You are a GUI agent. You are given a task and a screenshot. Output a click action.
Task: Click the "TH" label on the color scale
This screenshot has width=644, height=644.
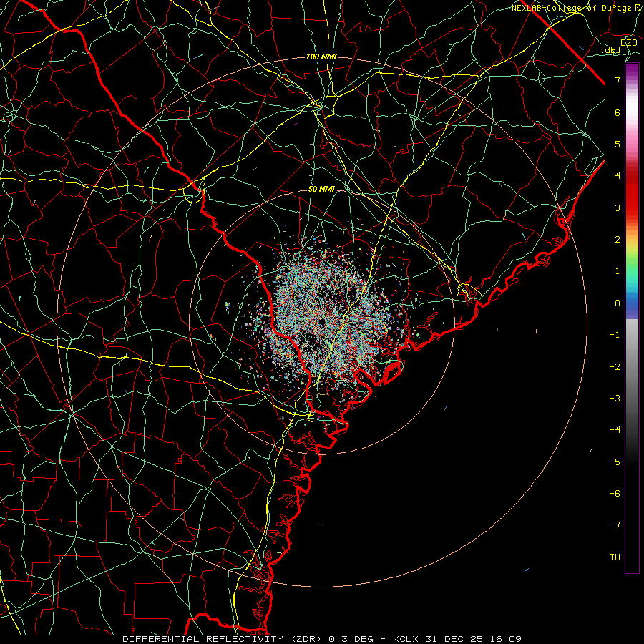point(615,557)
